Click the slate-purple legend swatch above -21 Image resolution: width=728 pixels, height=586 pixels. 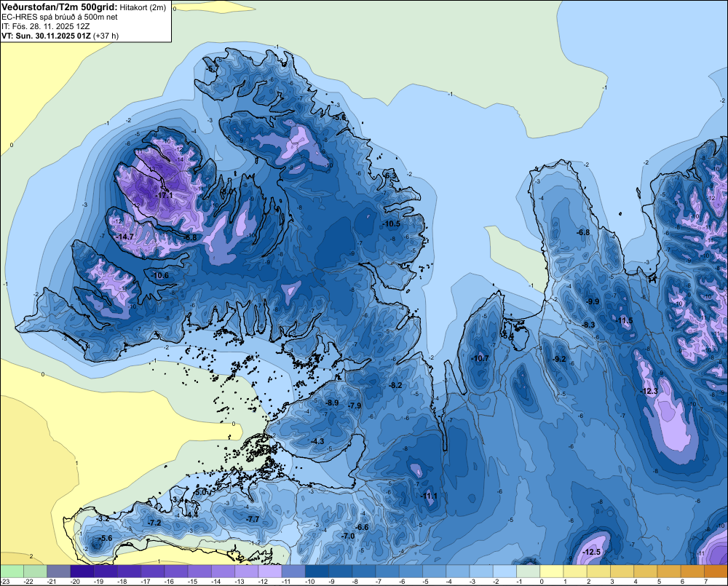58,571
